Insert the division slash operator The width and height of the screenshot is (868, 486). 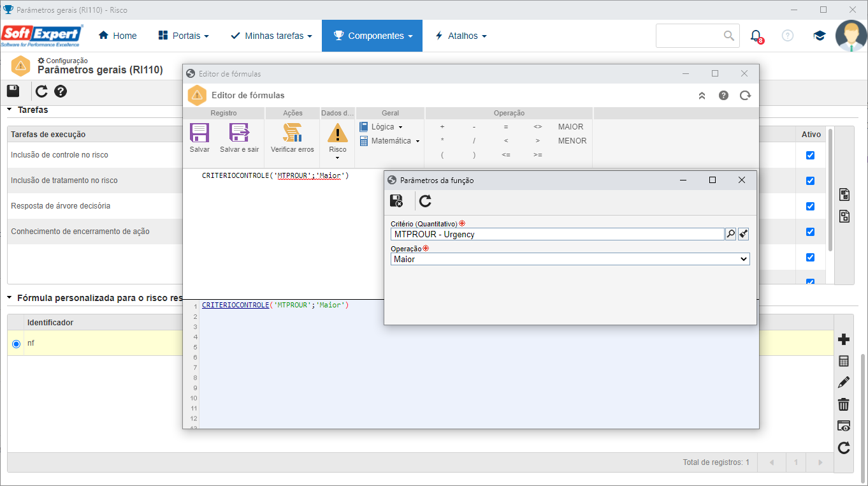click(x=474, y=141)
